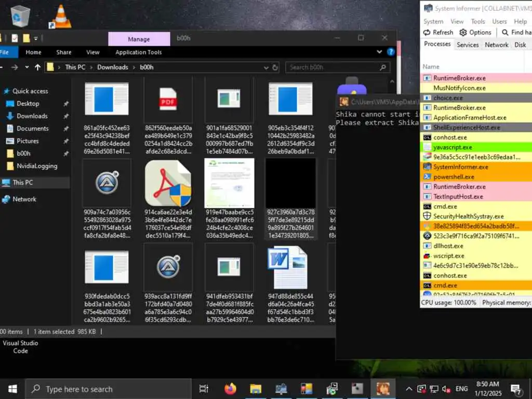
Task: Select powershell.exe process row
Action: (476, 177)
